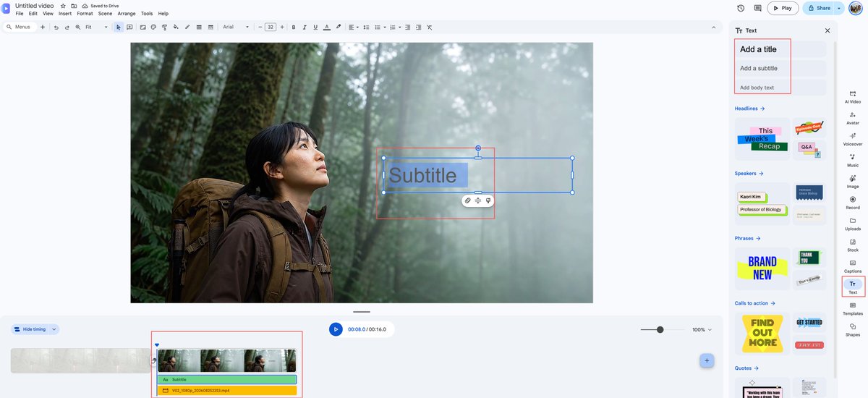868x398 pixels.
Task: Open the fill color bucket tool
Action: 176,27
